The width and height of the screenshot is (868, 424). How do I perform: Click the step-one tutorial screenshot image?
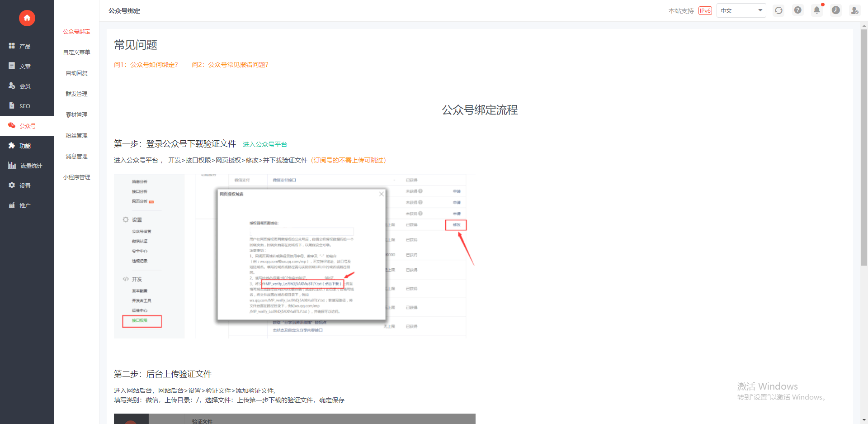(294, 256)
